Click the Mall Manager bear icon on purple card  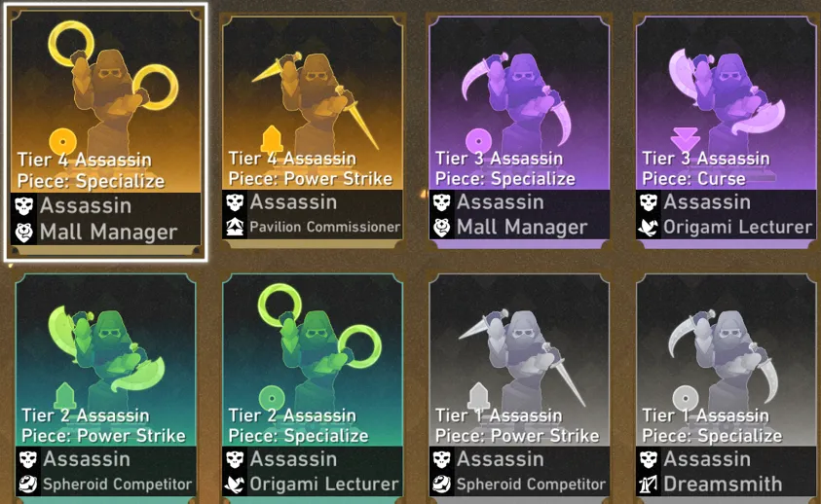tap(441, 227)
